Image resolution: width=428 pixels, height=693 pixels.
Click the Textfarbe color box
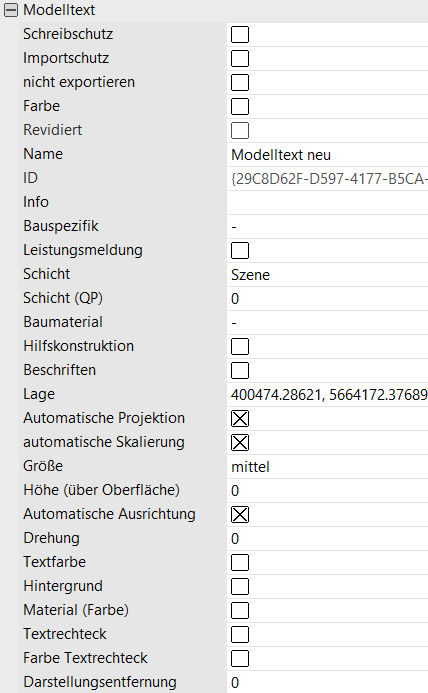[x=240, y=563]
